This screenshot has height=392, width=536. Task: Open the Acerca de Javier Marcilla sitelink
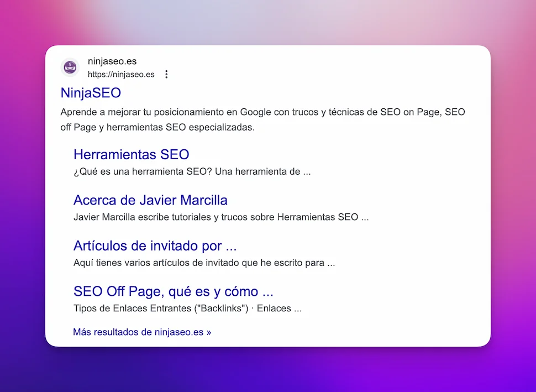coord(150,200)
